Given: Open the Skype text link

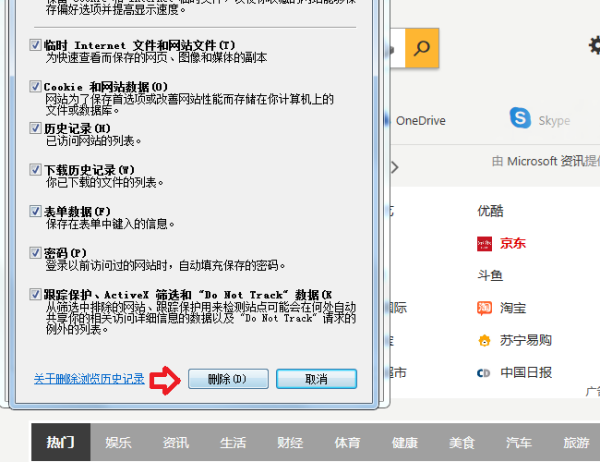Looking at the screenshot, I should click(x=554, y=121).
